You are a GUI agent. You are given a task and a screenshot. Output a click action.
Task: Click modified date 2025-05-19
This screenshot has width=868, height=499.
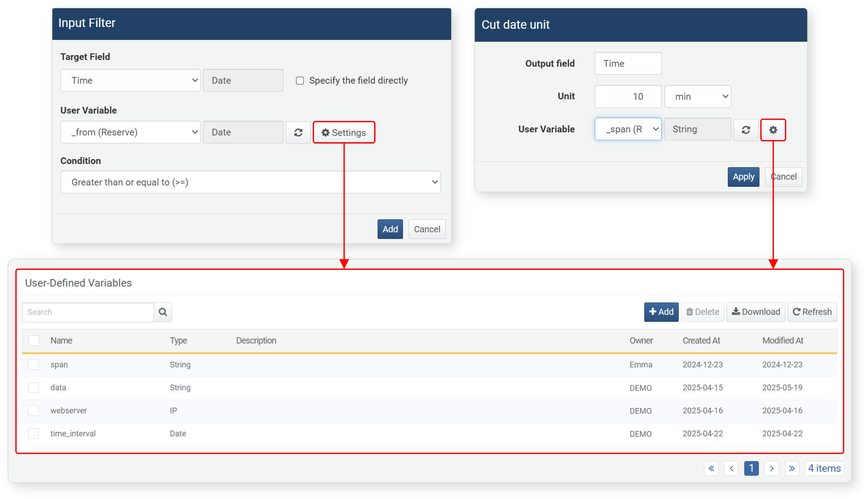point(782,388)
